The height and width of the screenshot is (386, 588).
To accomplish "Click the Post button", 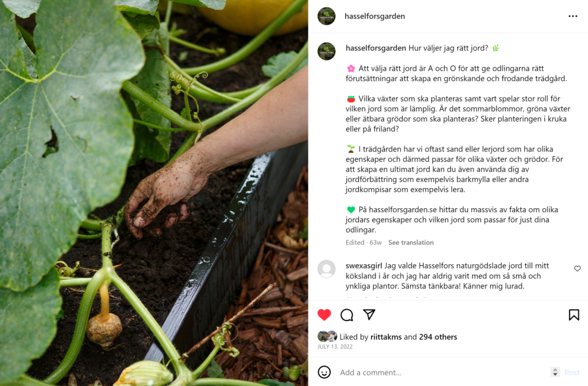I will pos(572,373).
